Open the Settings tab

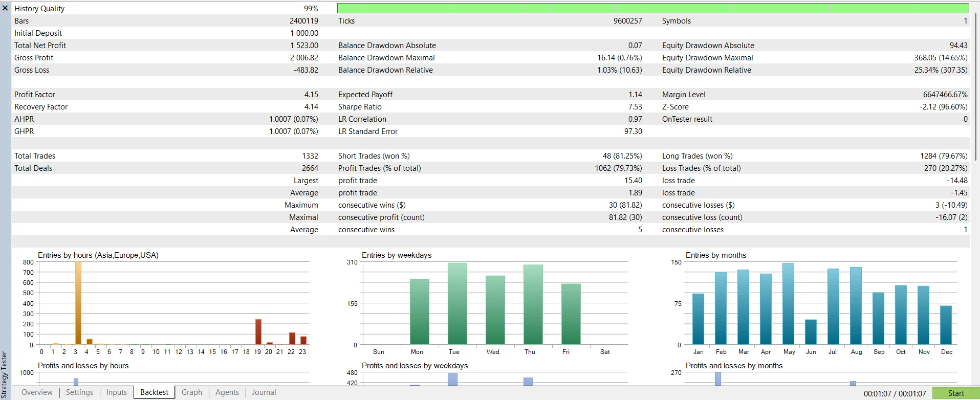79,392
